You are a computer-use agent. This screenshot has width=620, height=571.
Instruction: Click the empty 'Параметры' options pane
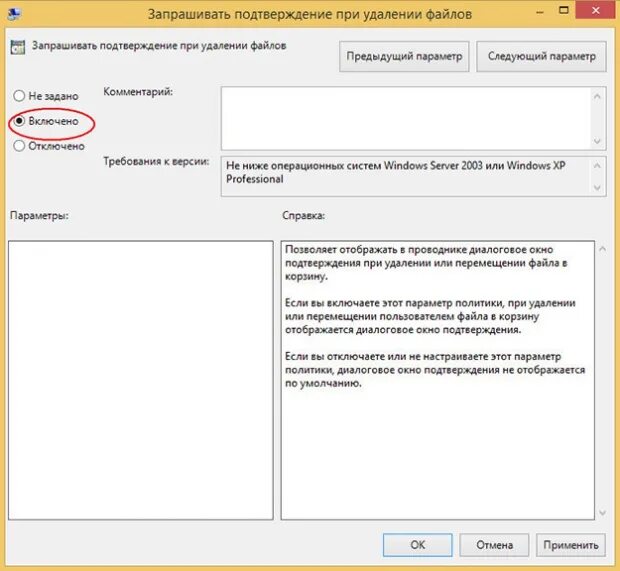click(x=141, y=380)
